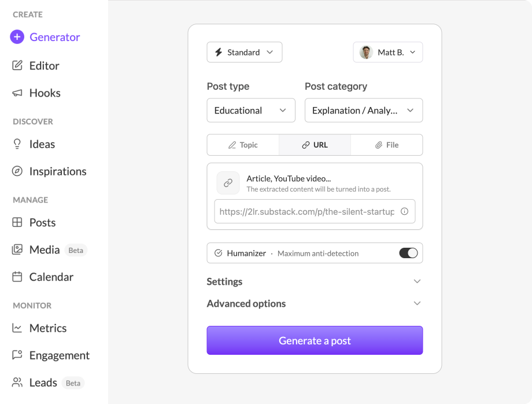Click the Inspirations compass icon
Image resolution: width=532 pixels, height=404 pixels.
17,171
